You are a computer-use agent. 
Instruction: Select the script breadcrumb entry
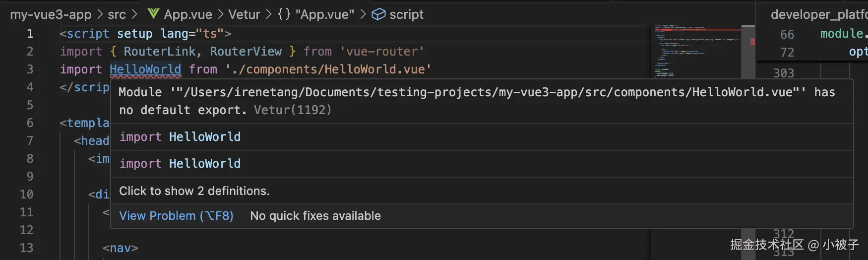coord(406,14)
